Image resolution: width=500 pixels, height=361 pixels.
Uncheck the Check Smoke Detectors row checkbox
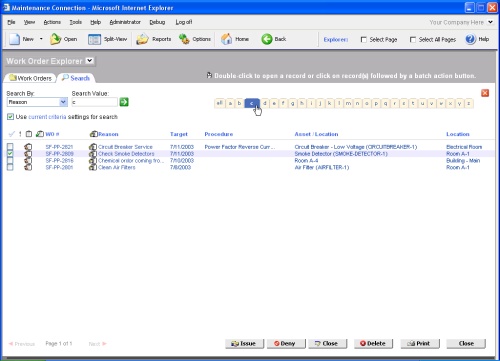click(x=10, y=153)
